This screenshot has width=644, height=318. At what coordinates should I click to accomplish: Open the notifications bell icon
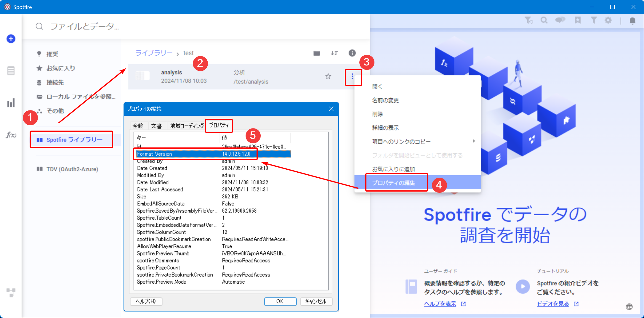[632, 20]
